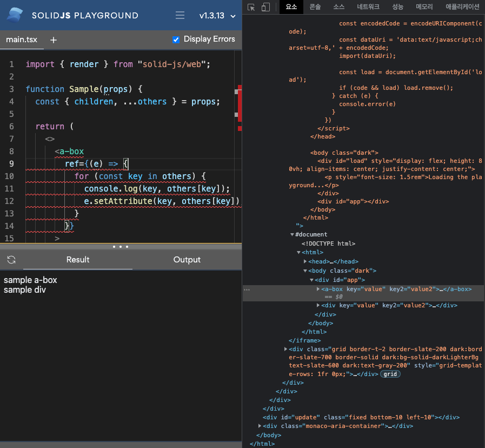
Task: Click 'Sample' function name in editor
Action: [x=83, y=89]
